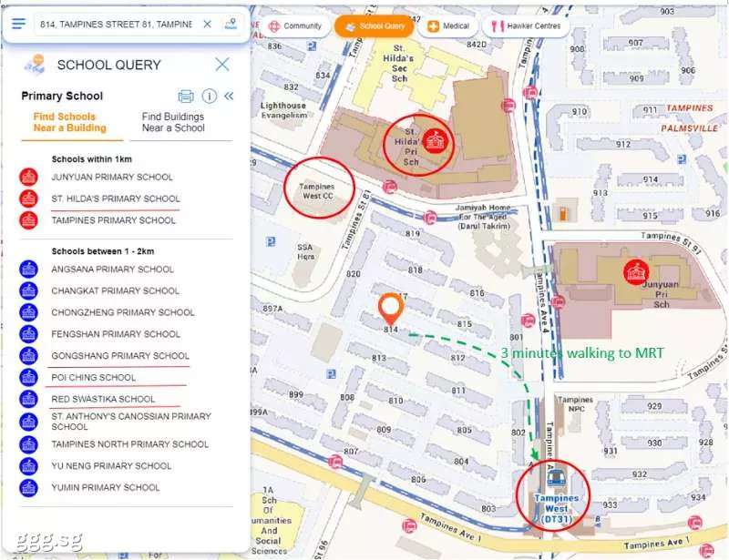Viewport: 729px width, 560px height.
Task: Click in the address search field
Action: coord(115,24)
